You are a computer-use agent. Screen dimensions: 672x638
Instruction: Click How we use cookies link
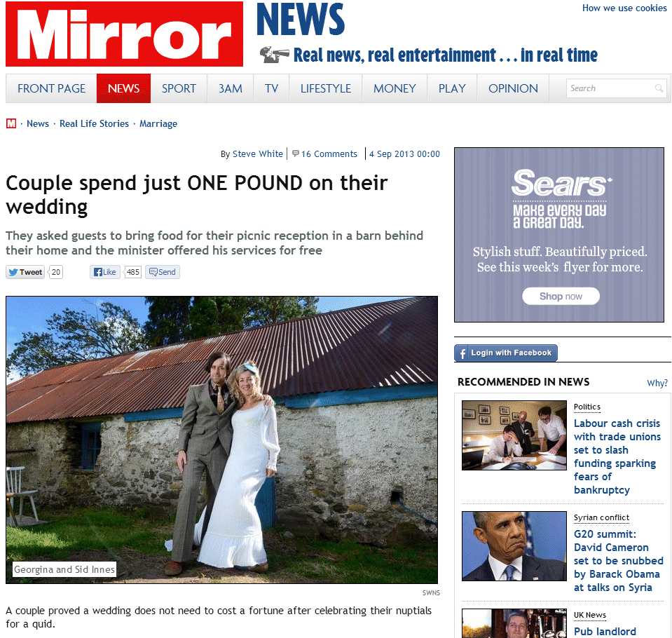coord(624,8)
